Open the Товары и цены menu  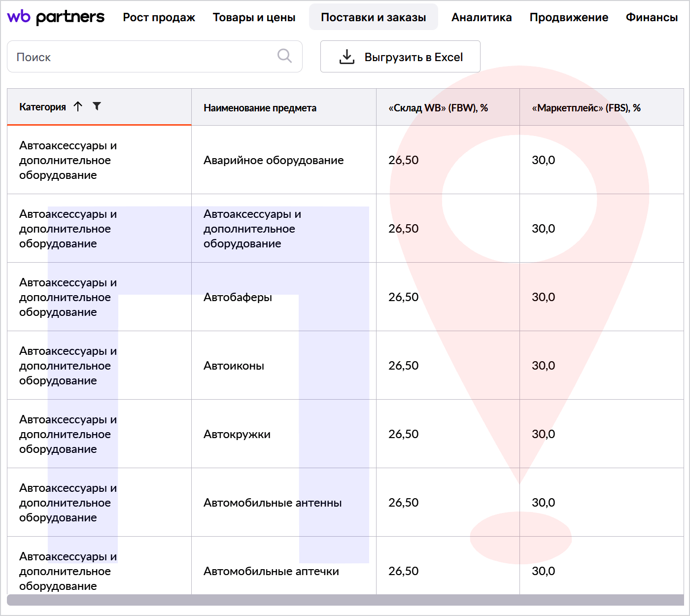coord(254,17)
